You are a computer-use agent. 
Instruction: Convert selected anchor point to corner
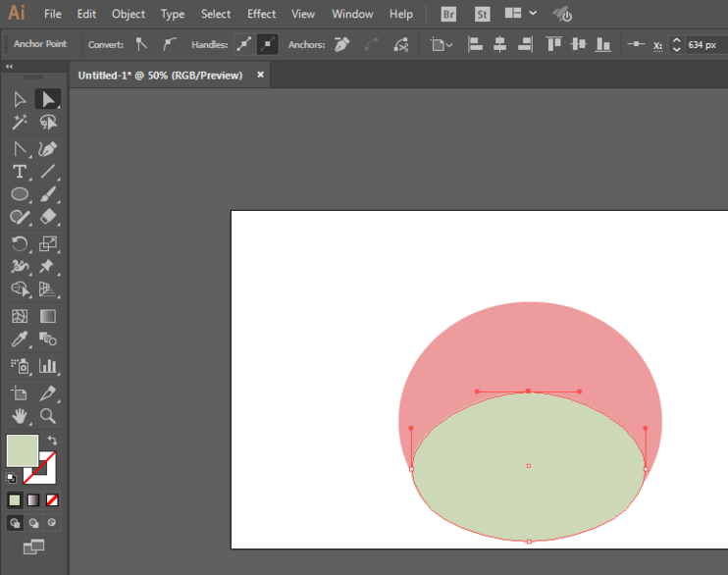(141, 45)
